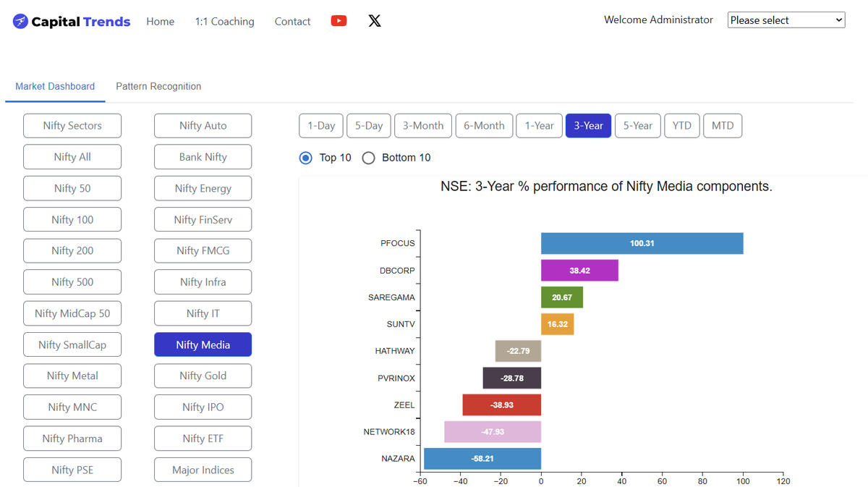This screenshot has width=868, height=487.
Task: Open the Contact page
Action: tap(292, 22)
